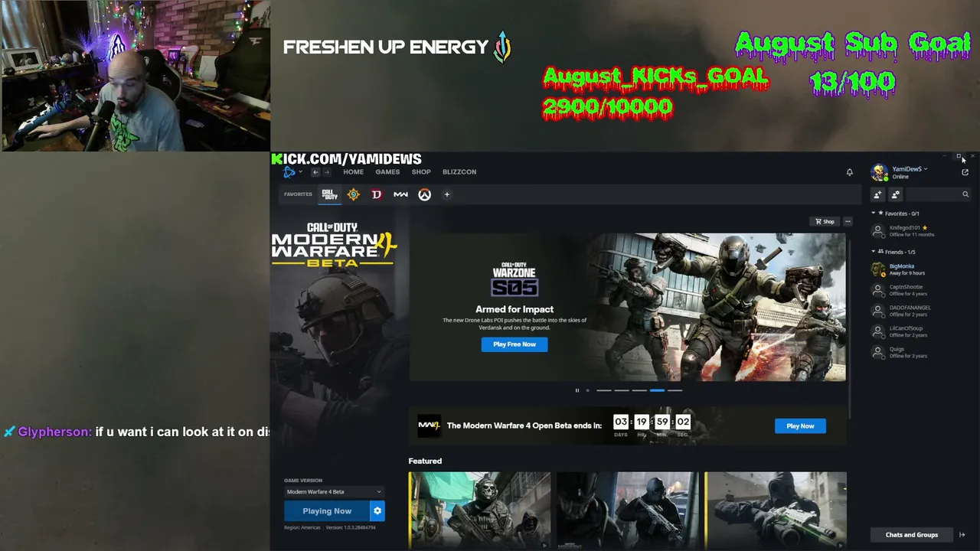Switch to the GAMES tab
The width and height of the screenshot is (980, 551).
[387, 172]
